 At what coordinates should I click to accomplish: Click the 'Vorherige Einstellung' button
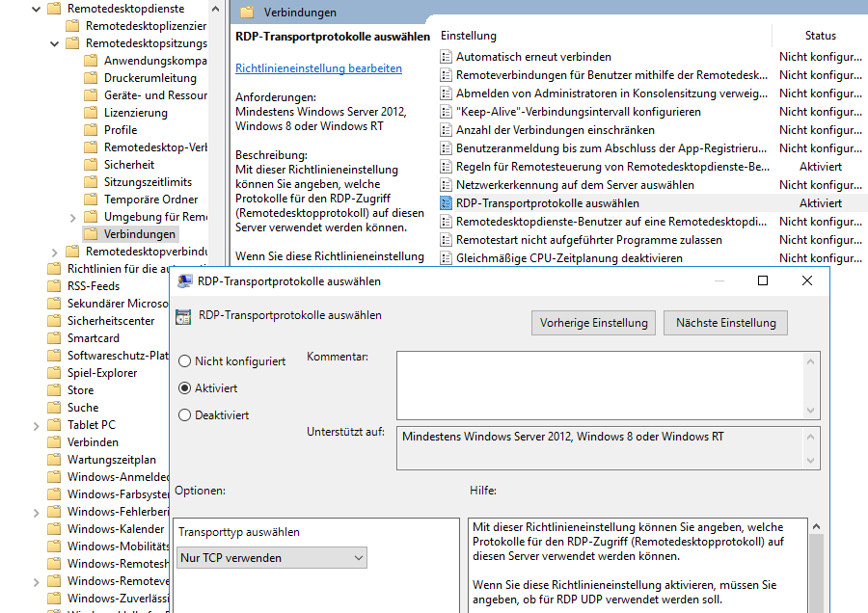click(x=593, y=323)
